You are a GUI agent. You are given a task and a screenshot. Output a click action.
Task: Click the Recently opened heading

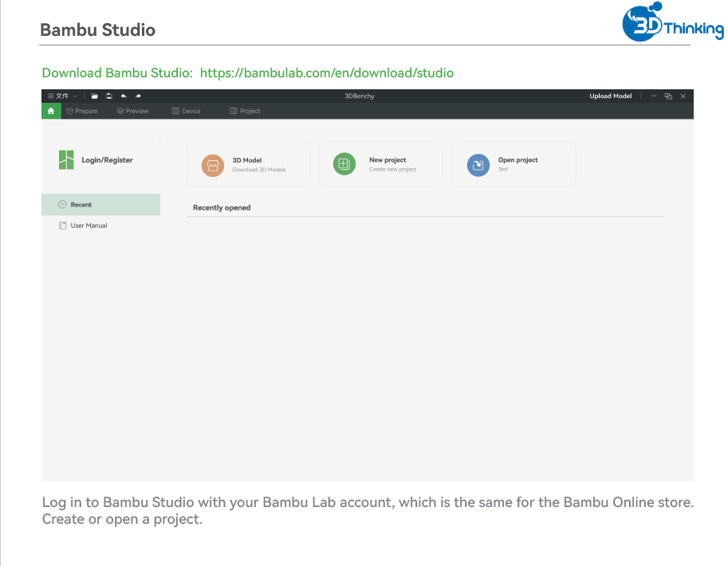[222, 207]
